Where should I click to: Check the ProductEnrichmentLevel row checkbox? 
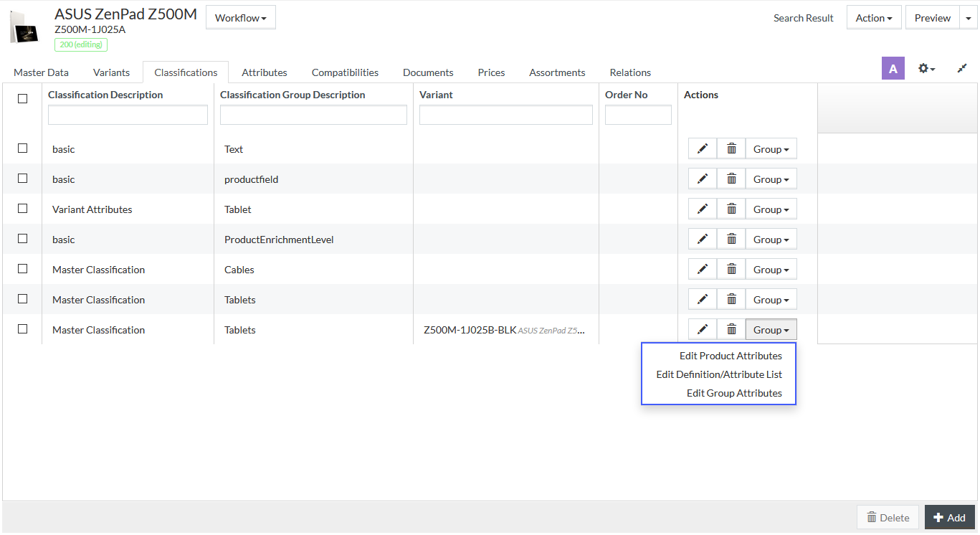pyautogui.click(x=22, y=239)
